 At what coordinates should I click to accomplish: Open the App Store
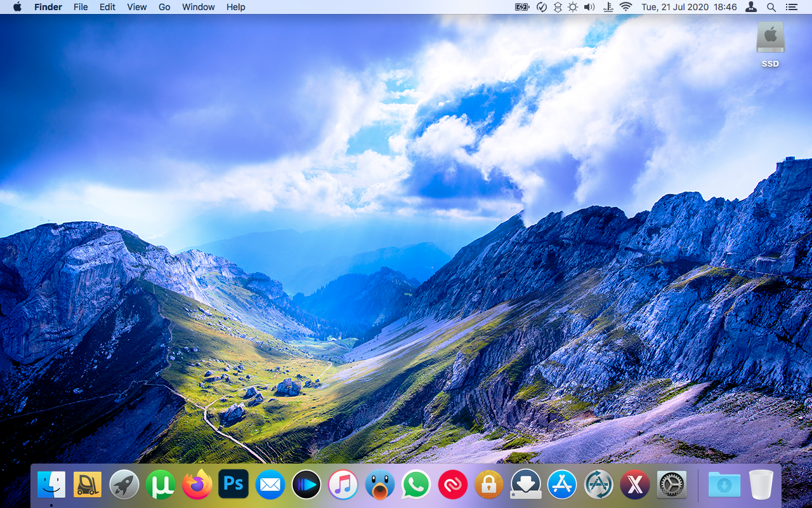[562, 485]
